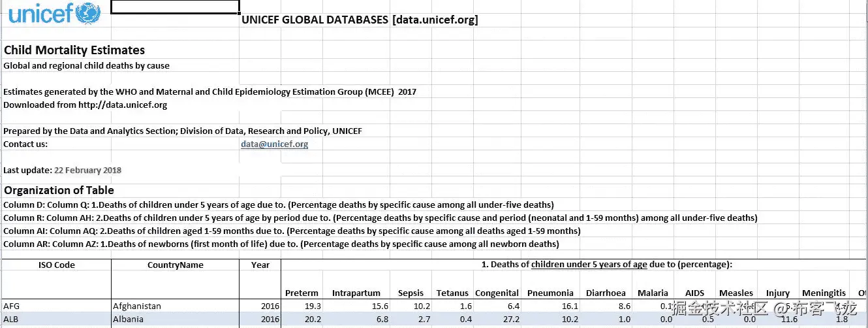Select the UNICEF GLOBAL DATABASES title cell

pyautogui.click(x=360, y=20)
